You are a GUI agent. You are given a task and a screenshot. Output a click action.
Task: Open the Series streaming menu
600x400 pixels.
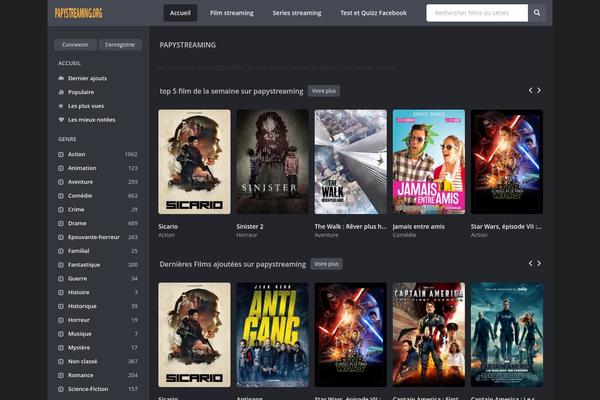pos(297,13)
